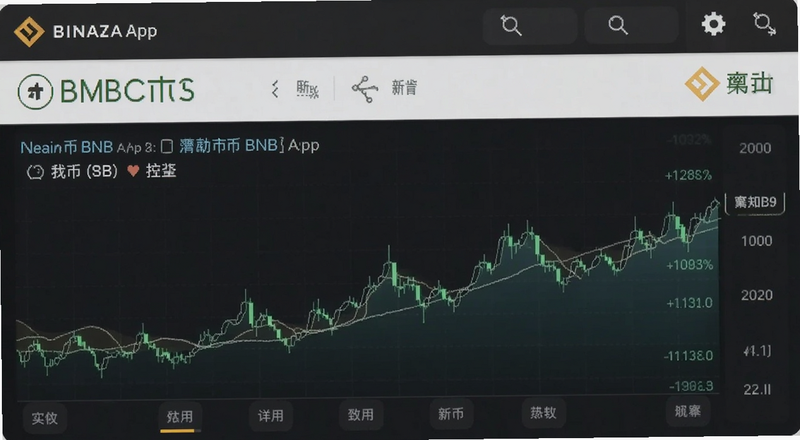This screenshot has width=800, height=440.
Task: Click the 控鉴 label beside the heart
Action: (161, 170)
